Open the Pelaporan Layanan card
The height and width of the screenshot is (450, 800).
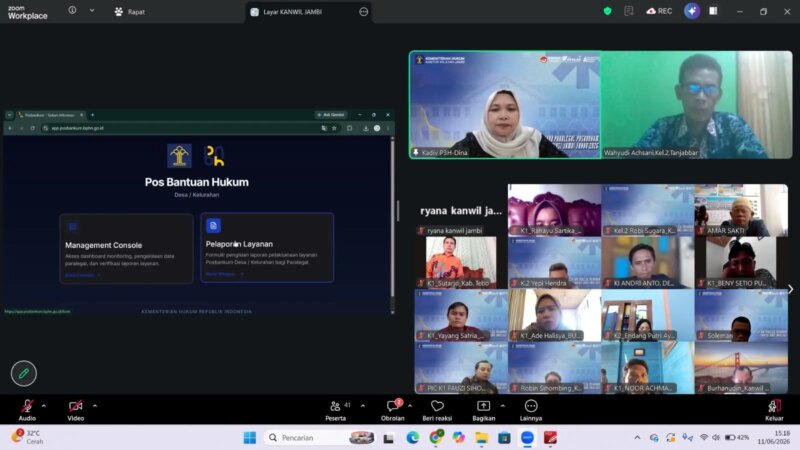[267, 247]
